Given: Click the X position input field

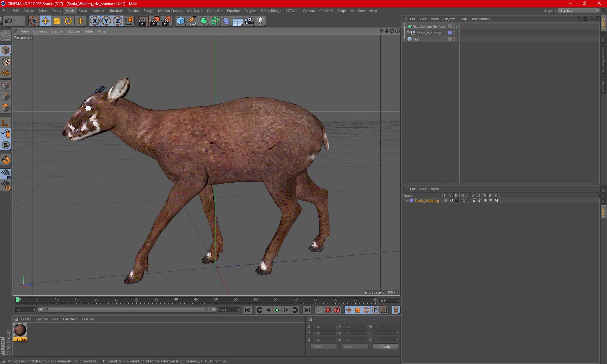Looking at the screenshot, I should (324, 327).
